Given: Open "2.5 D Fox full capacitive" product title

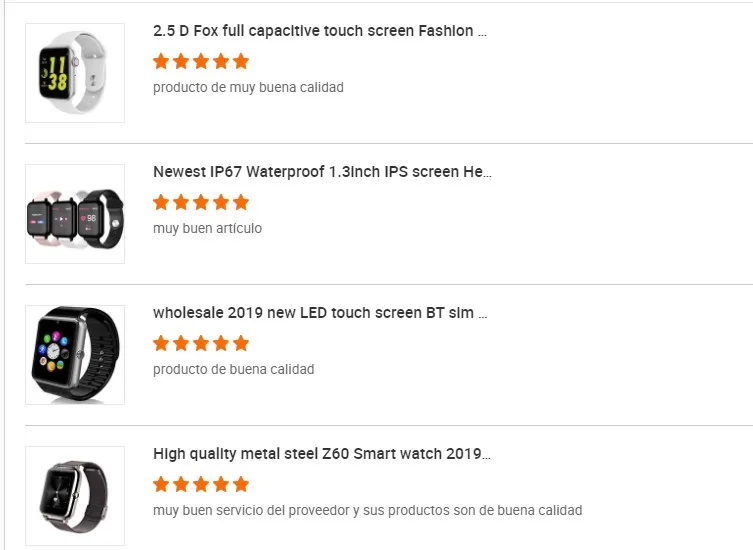Looking at the screenshot, I should 320,31.
